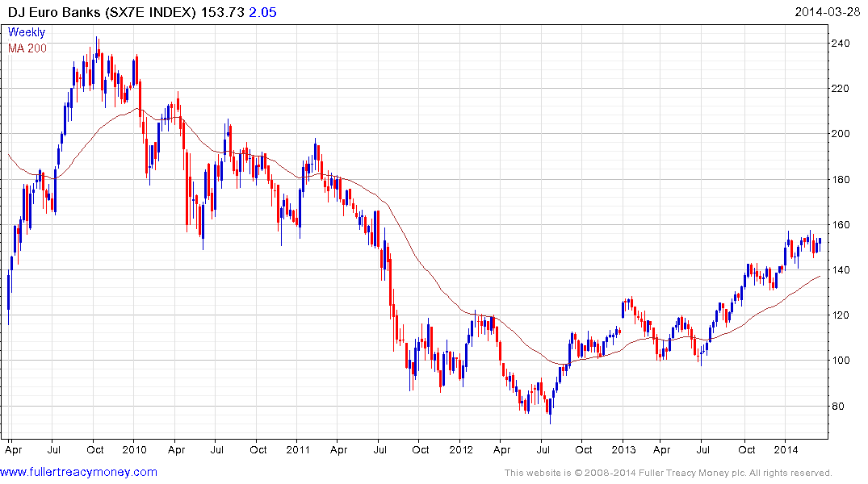Select the last price value 153.73
868x484 pixels.
223,12
